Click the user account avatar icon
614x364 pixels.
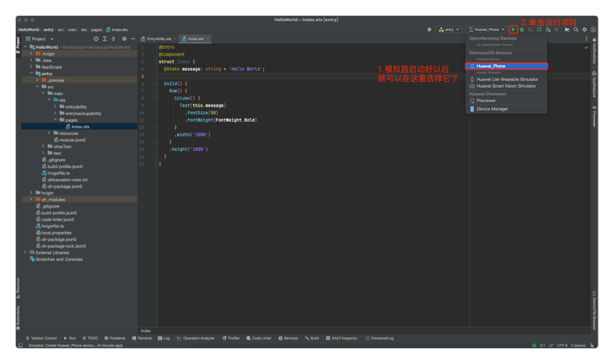tap(593, 30)
